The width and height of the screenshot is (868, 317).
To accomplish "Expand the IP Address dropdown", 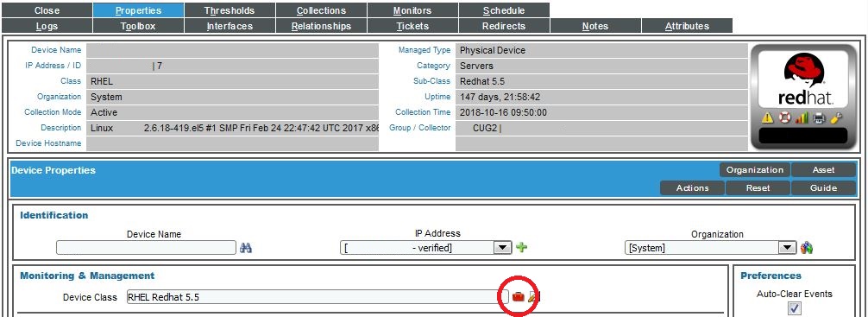I will pos(502,248).
